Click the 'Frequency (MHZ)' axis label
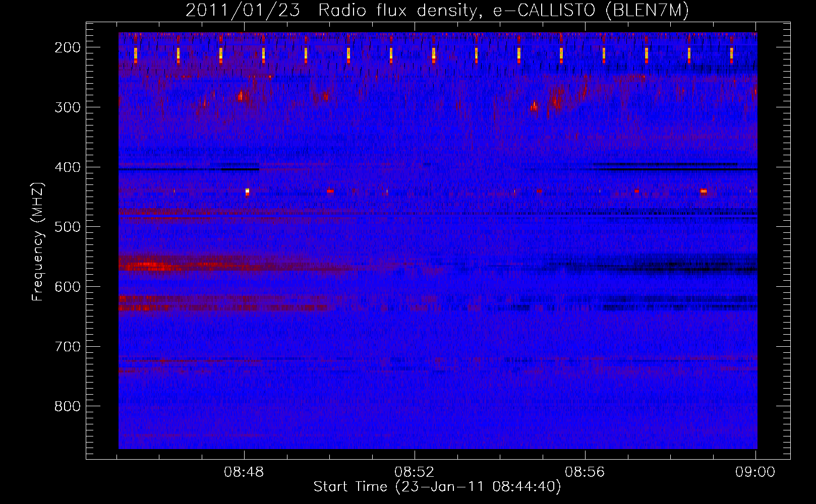This screenshot has width=816, height=504. 38,241
